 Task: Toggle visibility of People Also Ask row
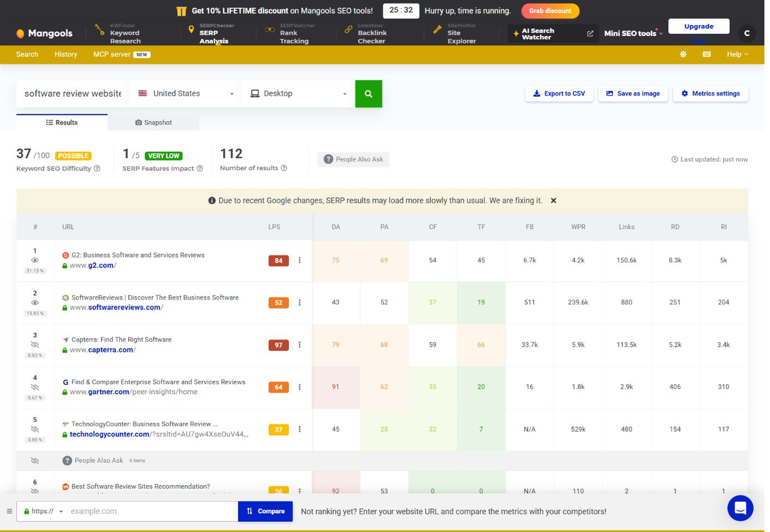(x=35, y=460)
